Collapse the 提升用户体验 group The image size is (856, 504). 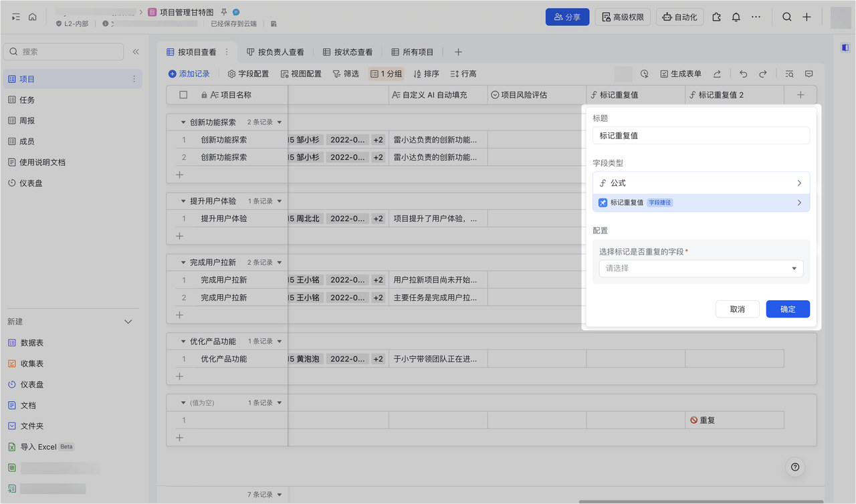[x=183, y=201]
